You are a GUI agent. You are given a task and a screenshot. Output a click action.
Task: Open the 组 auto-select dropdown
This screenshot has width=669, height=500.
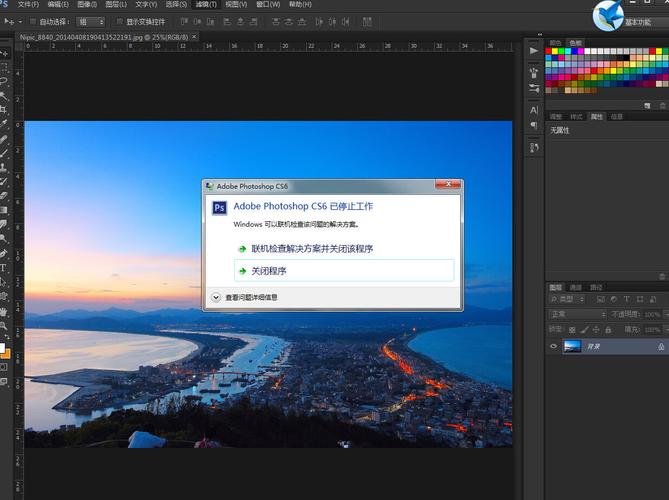[90, 21]
